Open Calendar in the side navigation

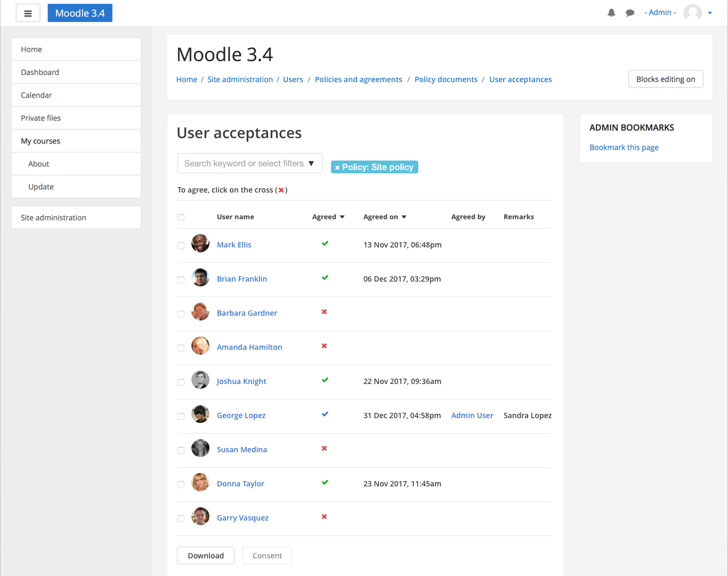pos(76,95)
